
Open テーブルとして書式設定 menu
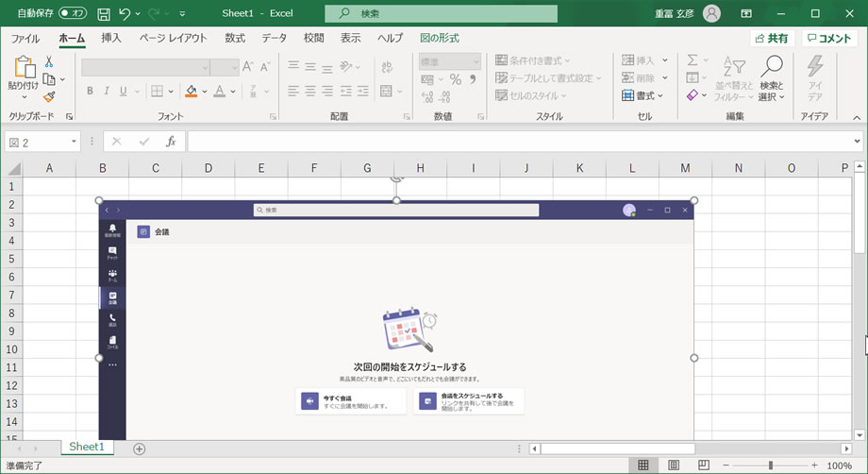(x=548, y=78)
